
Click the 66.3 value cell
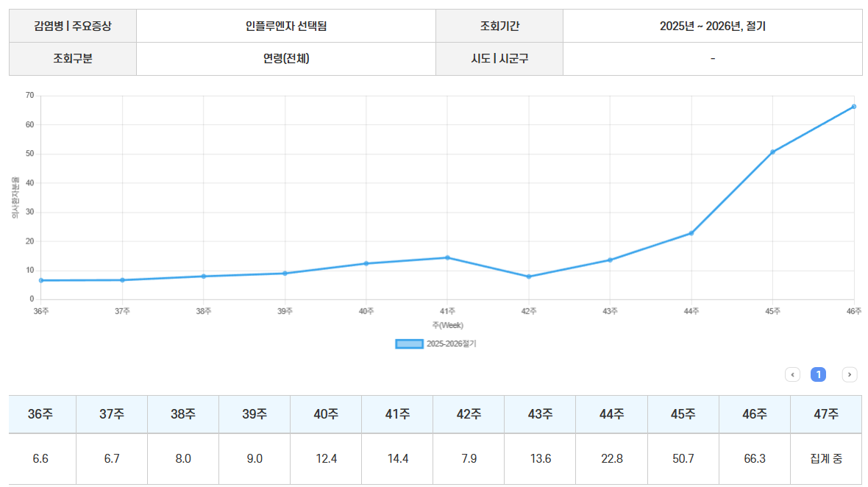[x=754, y=459]
